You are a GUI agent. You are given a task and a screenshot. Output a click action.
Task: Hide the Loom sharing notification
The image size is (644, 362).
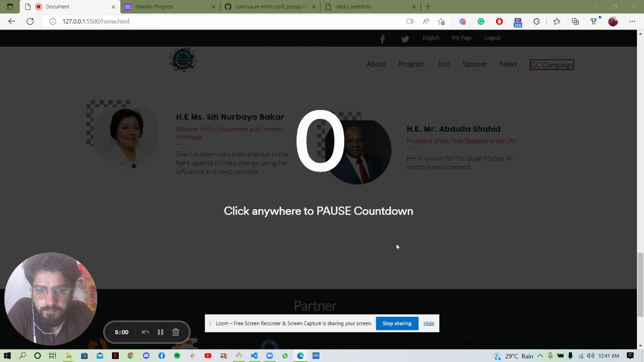pyautogui.click(x=429, y=323)
